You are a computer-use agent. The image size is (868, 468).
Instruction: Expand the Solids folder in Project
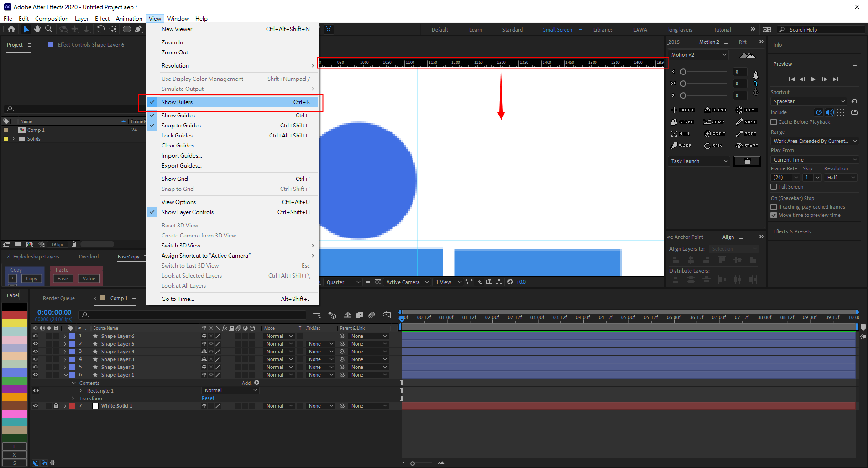pyautogui.click(x=13, y=139)
